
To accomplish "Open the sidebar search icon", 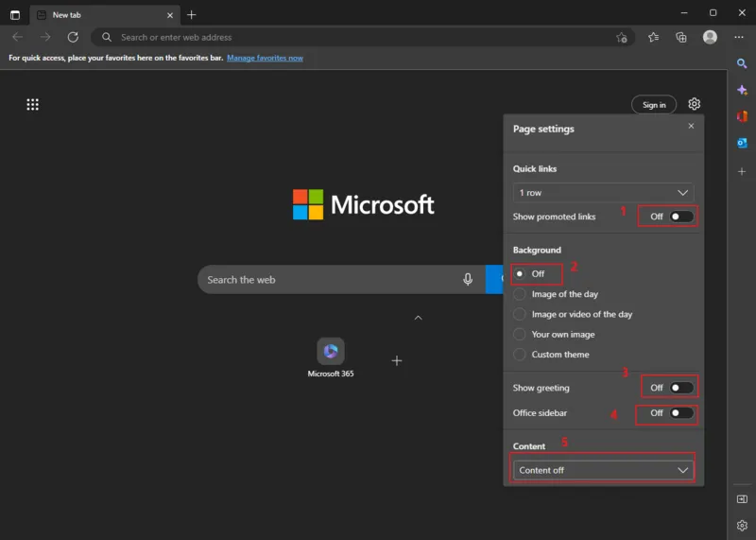I will 743,63.
